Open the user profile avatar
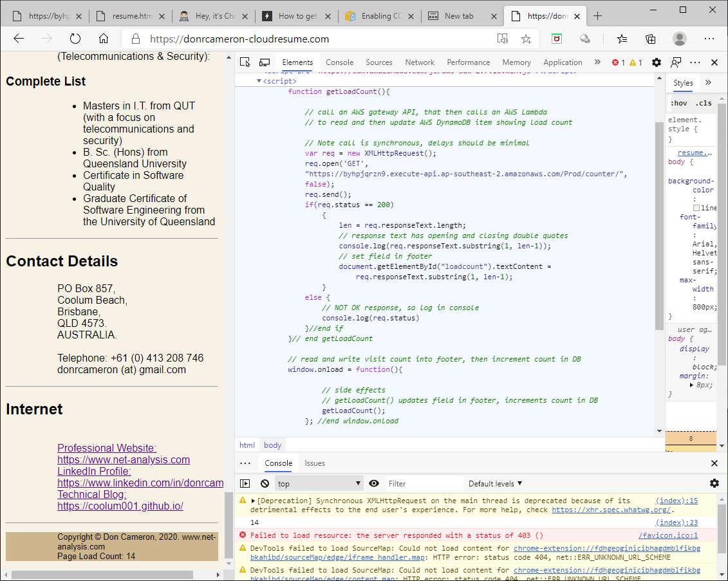Image resolution: width=728 pixels, height=581 pixels. 680,39
